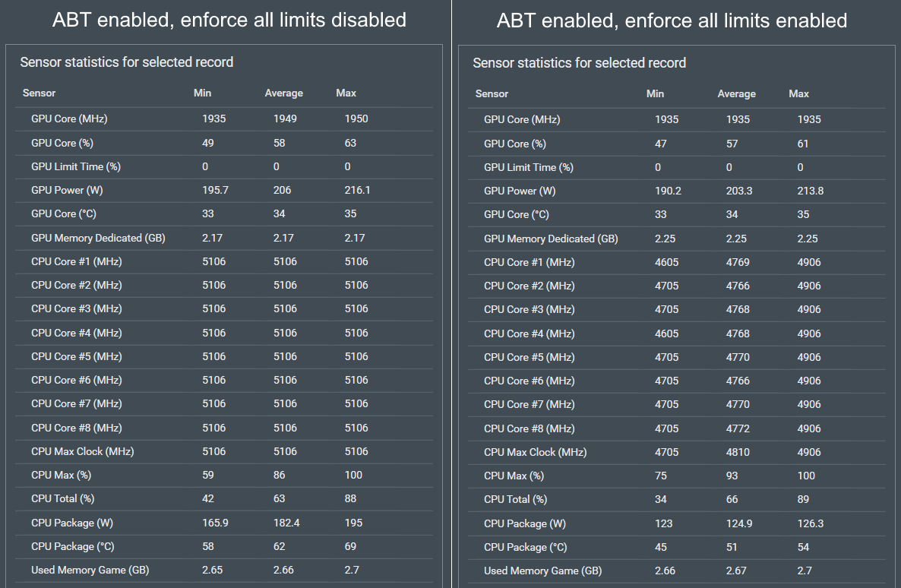Viewport: 901px width, 588px height.
Task: Click the Max column header in left table
Action: tap(346, 93)
